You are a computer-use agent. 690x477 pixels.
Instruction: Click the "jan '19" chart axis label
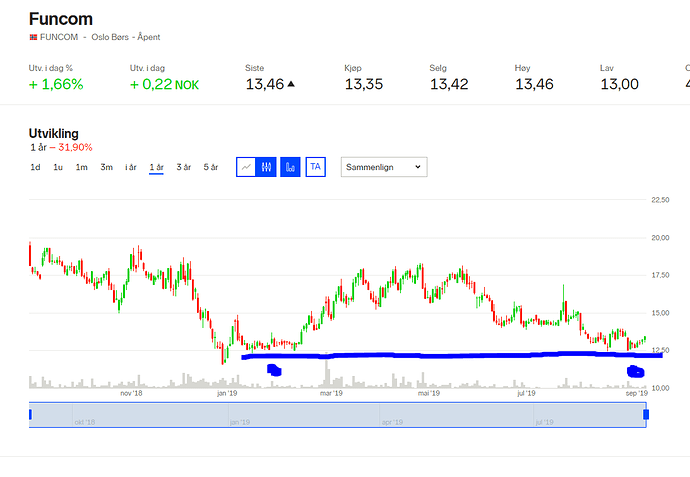tap(227, 393)
